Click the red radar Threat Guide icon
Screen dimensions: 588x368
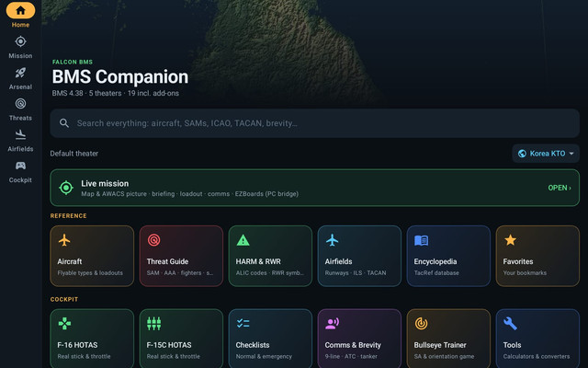click(153, 240)
